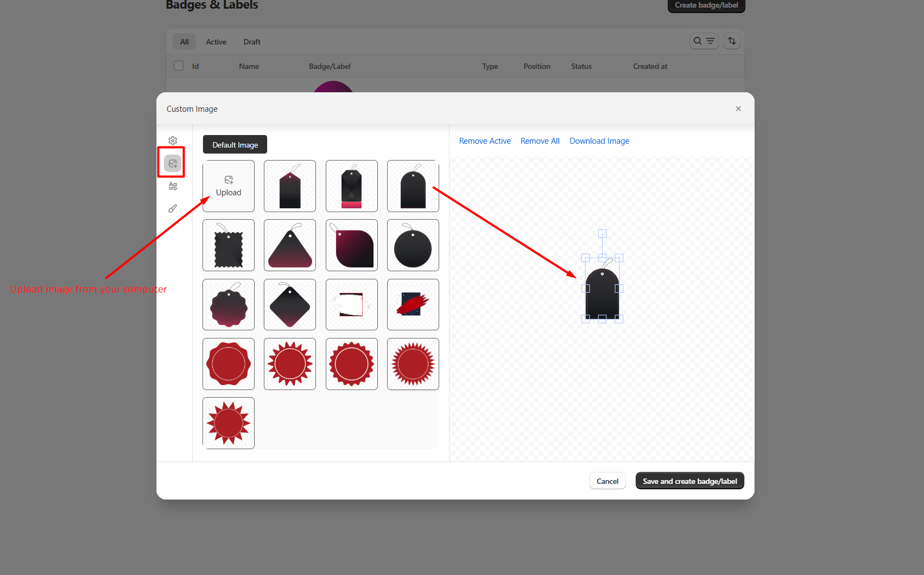Close the Custom Image dialog
This screenshot has width=924, height=575.
(x=738, y=108)
